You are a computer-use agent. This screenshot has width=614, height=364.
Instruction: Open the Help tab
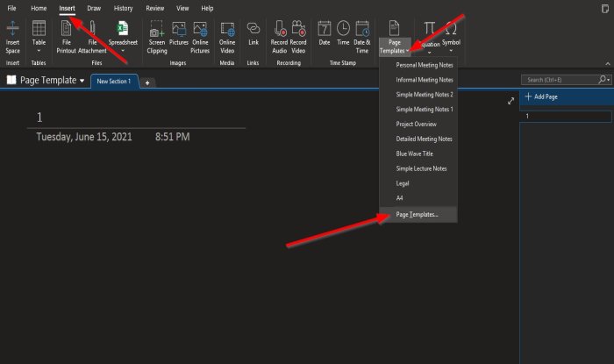207,8
